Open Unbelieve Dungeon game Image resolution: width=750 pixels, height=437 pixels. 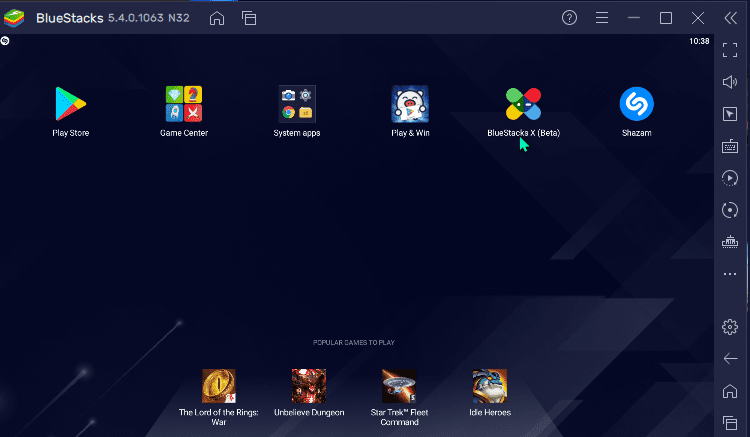pyautogui.click(x=309, y=386)
